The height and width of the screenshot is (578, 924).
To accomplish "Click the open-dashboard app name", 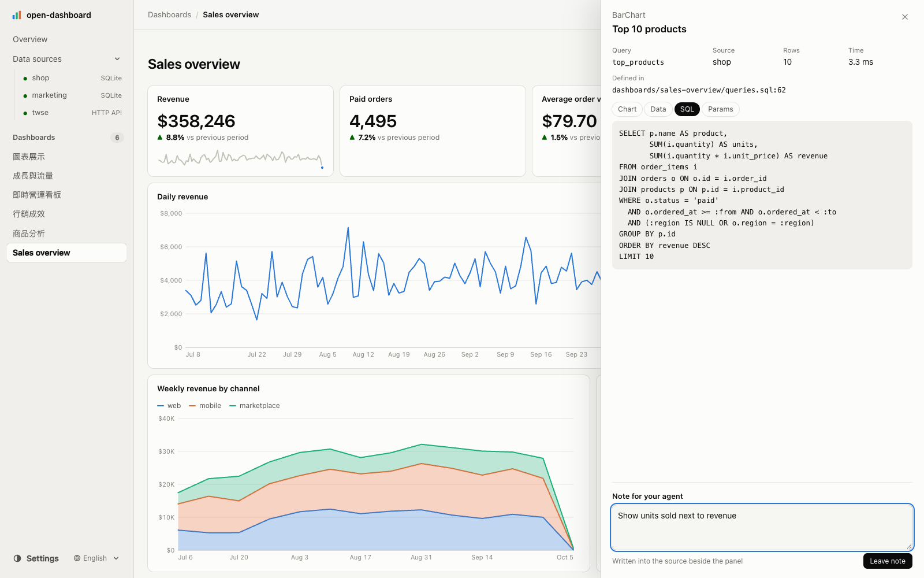I will 59,15.
